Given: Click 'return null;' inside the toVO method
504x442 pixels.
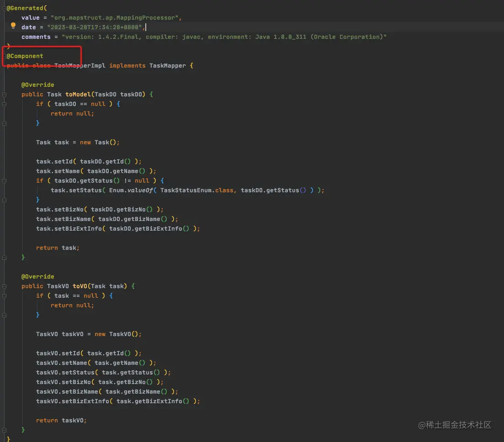Looking at the screenshot, I should point(72,305).
